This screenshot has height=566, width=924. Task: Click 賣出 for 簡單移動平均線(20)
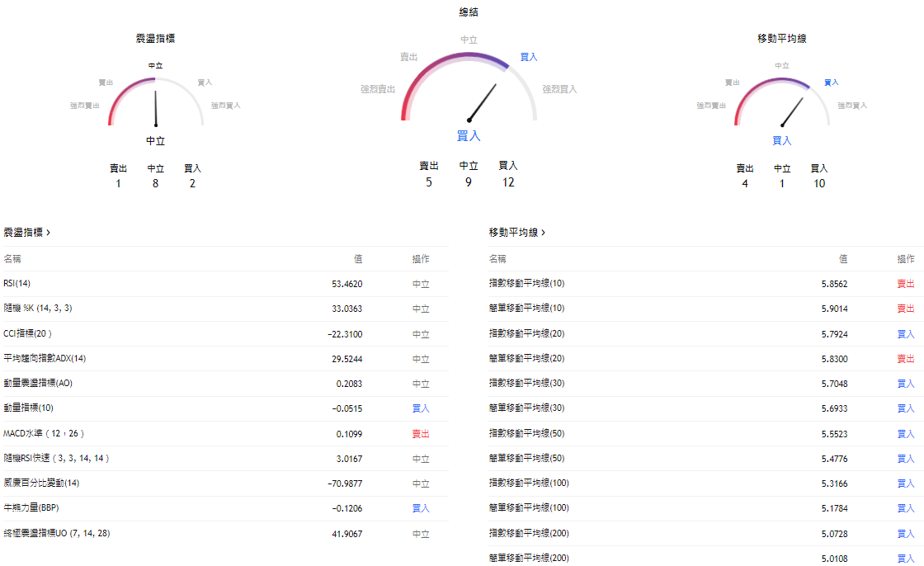tap(907, 358)
